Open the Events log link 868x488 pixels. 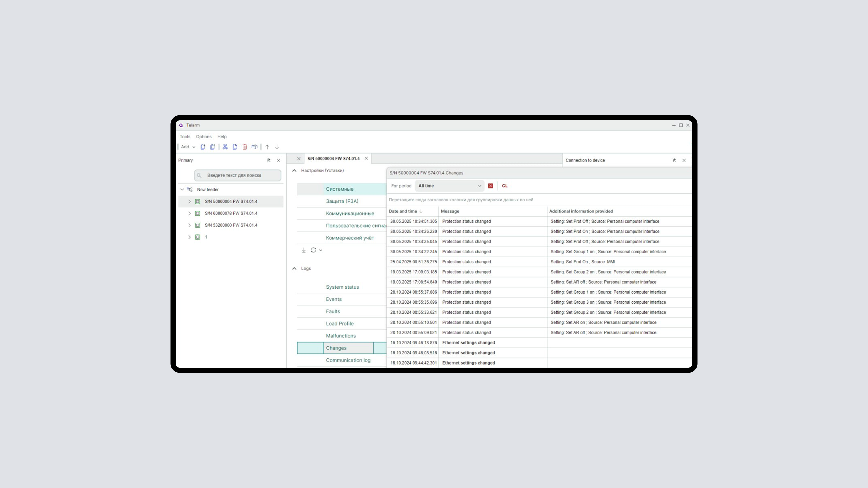334,299
